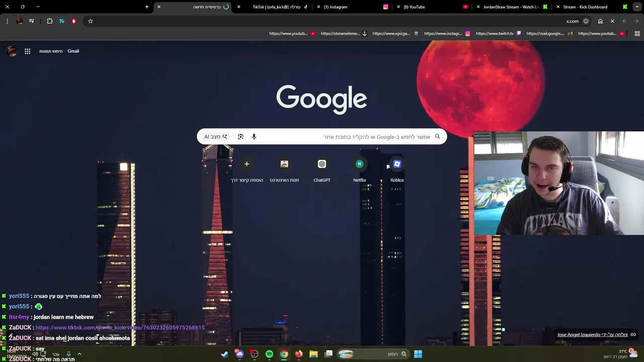Click the red ad-blocker extension icon

[74, 21]
